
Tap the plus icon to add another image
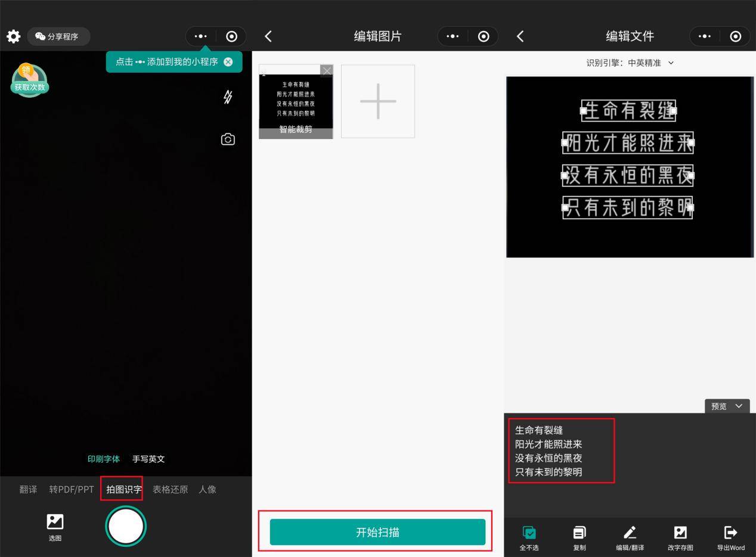coord(377,101)
